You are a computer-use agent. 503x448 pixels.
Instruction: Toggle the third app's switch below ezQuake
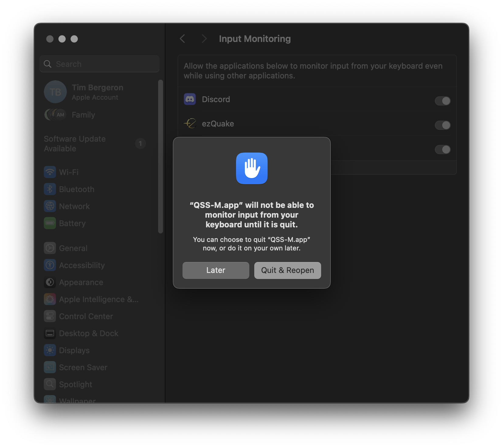tap(442, 149)
